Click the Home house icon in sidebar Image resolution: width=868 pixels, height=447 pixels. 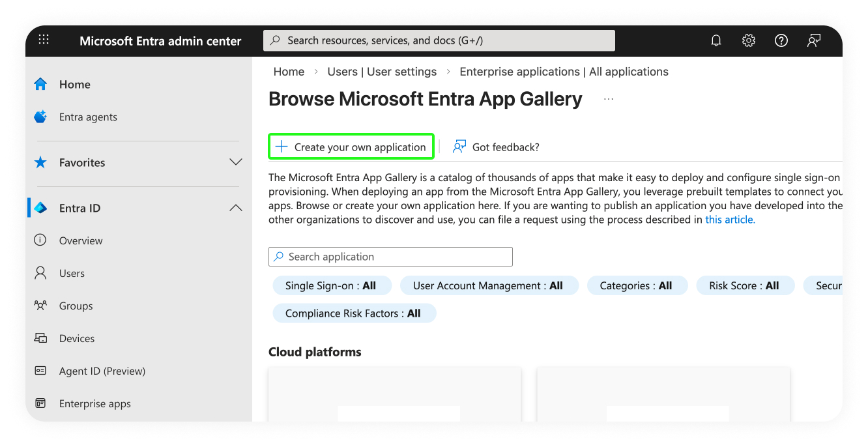40,84
